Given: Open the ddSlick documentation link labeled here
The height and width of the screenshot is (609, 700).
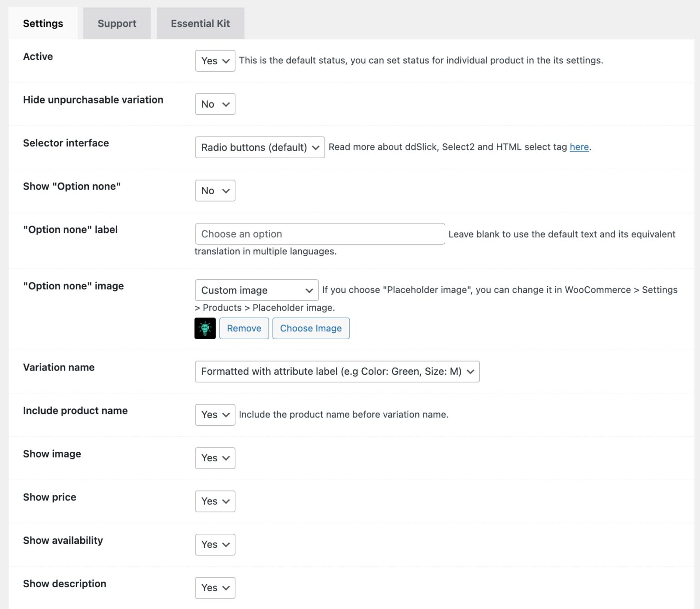Looking at the screenshot, I should 578,147.
